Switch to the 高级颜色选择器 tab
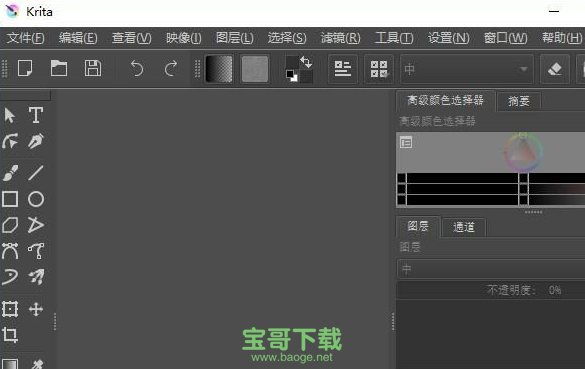This screenshot has height=369, width=585. pos(445,100)
